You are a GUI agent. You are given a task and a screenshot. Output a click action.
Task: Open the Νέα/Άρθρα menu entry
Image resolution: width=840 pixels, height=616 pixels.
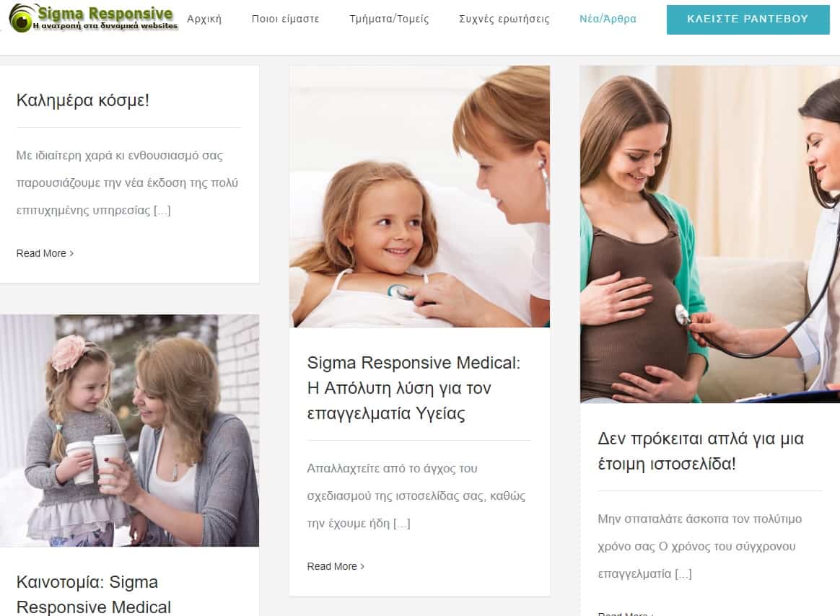click(608, 19)
